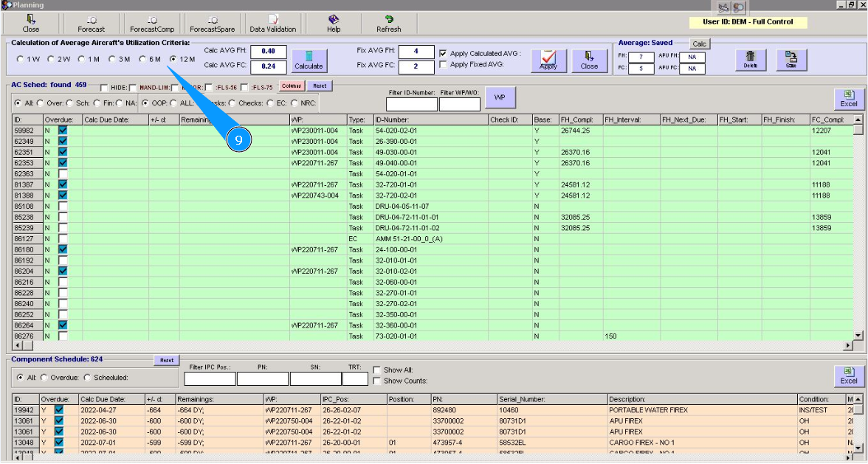Image resolution: width=868 pixels, height=464 pixels.
Task: Click the Forecast toolbar icon
Action: (x=91, y=23)
